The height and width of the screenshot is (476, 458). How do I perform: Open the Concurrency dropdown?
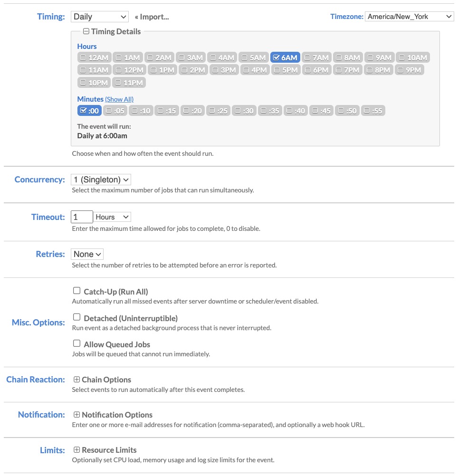pos(101,180)
